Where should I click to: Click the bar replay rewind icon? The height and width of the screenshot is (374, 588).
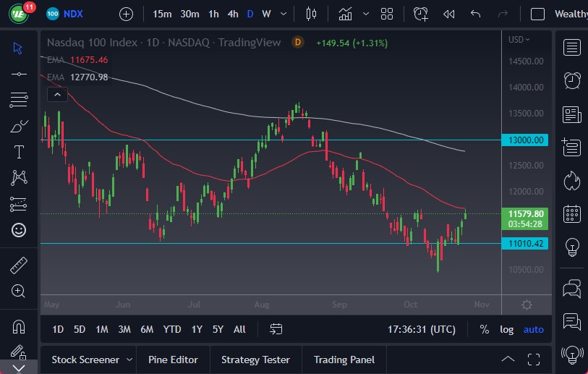point(448,14)
